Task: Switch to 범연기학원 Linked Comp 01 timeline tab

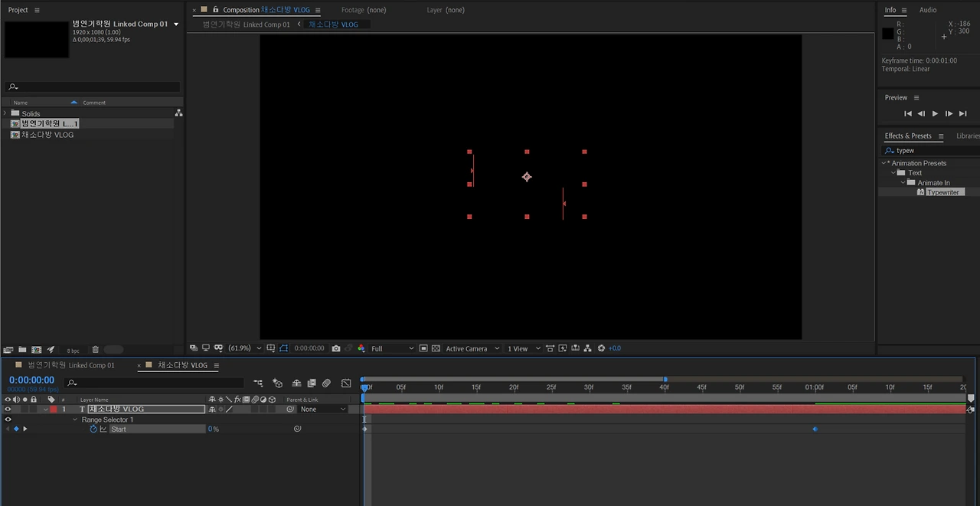Action: [x=70, y=365]
